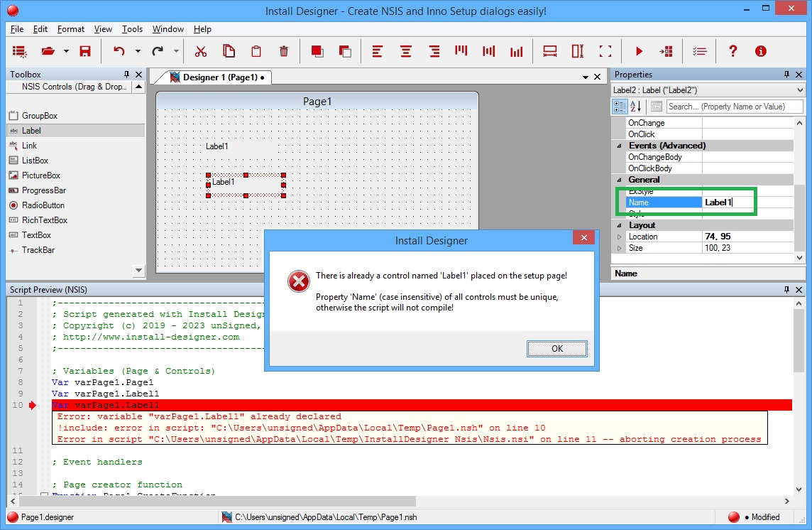812x530 pixels.
Task: Collapse the Events (Advanced) property category
Action: coord(619,146)
